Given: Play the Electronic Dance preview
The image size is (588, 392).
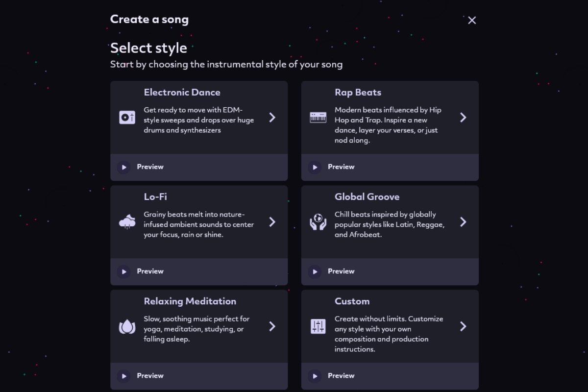Looking at the screenshot, I should click(124, 167).
